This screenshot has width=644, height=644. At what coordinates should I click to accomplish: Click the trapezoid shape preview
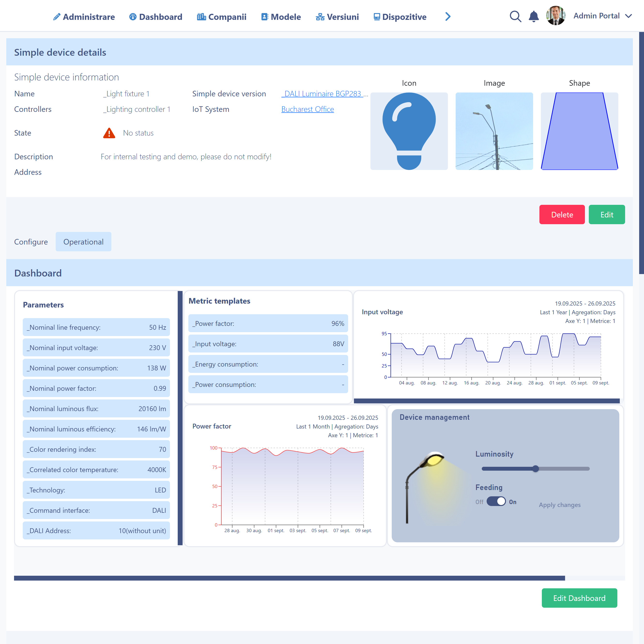pyautogui.click(x=579, y=131)
